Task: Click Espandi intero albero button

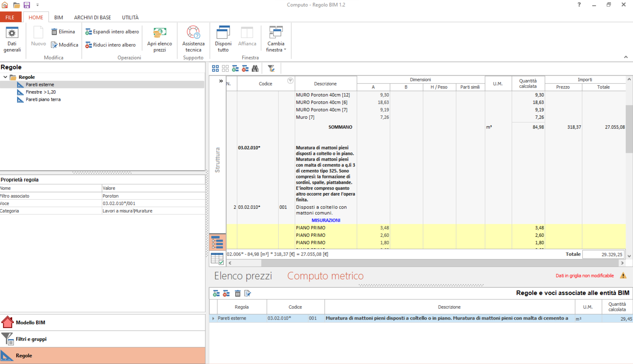Action: coord(112,32)
